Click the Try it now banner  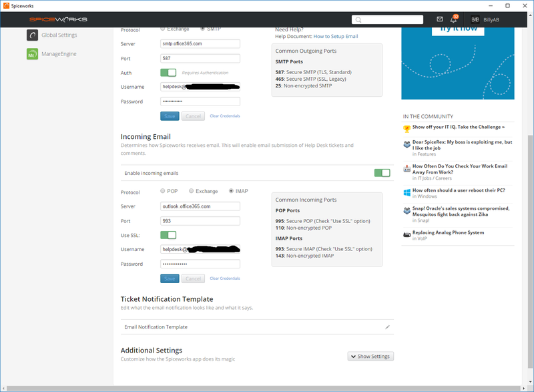pyautogui.click(x=457, y=28)
